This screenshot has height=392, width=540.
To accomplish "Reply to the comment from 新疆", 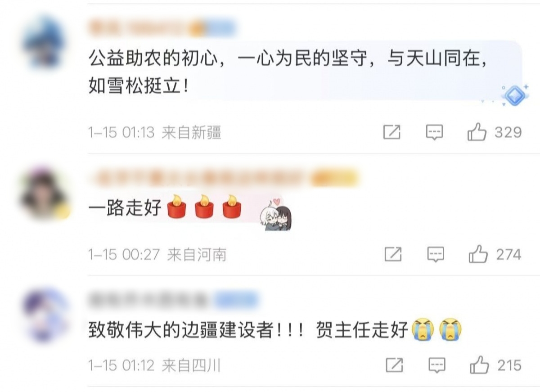I will click(435, 132).
